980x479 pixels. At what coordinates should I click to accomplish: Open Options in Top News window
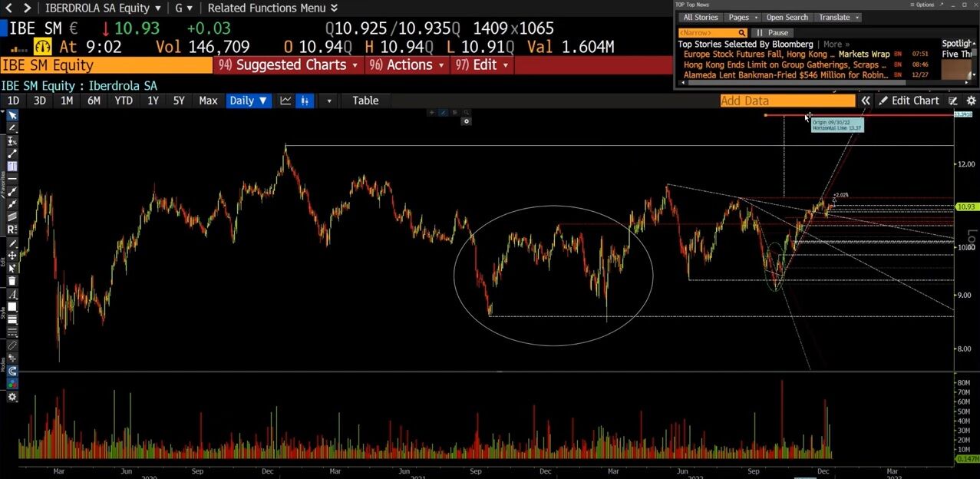(x=922, y=5)
